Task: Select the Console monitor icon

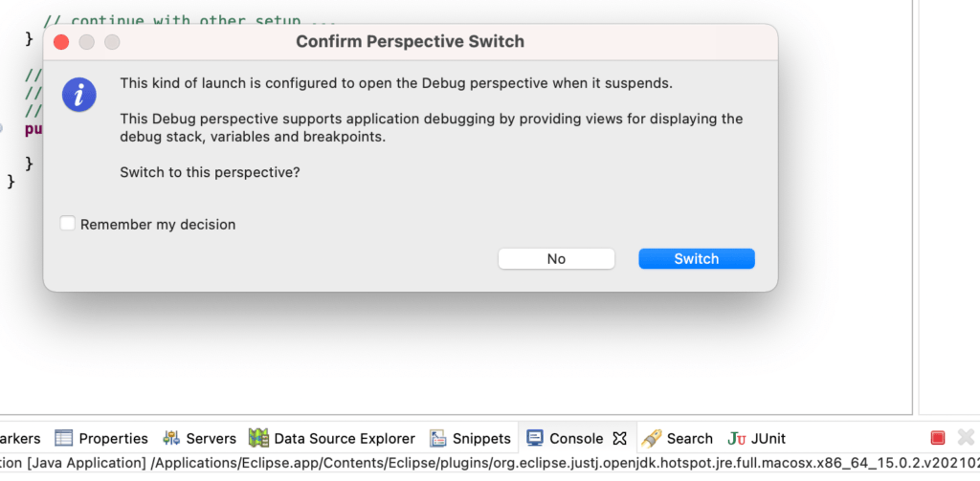Action: (x=535, y=438)
